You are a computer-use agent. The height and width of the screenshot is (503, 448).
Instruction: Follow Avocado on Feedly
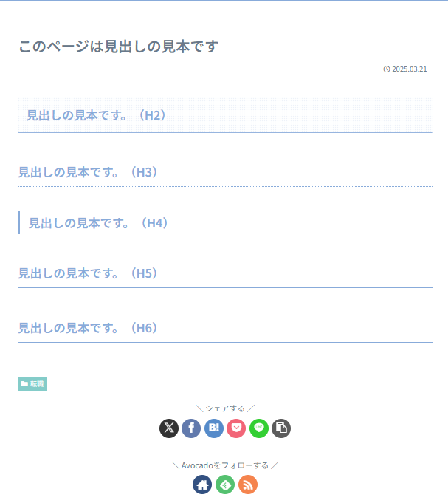(x=225, y=485)
